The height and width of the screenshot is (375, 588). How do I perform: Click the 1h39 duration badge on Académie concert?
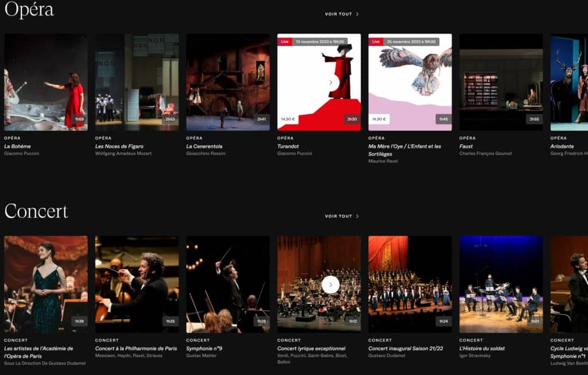click(x=79, y=322)
